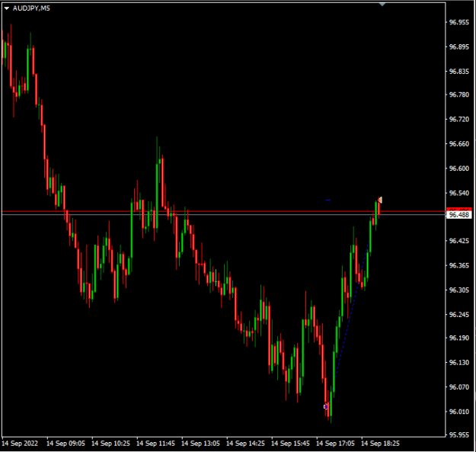This screenshot has height=452, width=476.
Task: Click the 96.720 price scale label
Action: point(458,120)
